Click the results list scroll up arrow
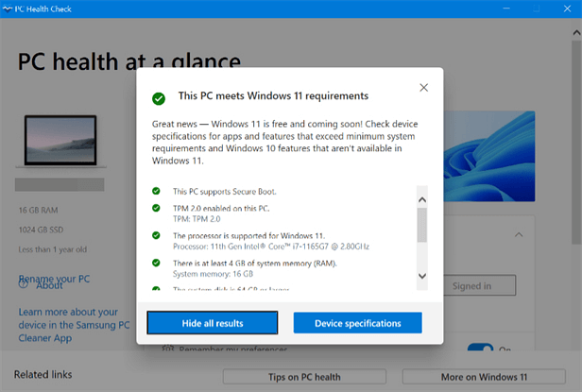The width and height of the screenshot is (582, 392). 422,199
